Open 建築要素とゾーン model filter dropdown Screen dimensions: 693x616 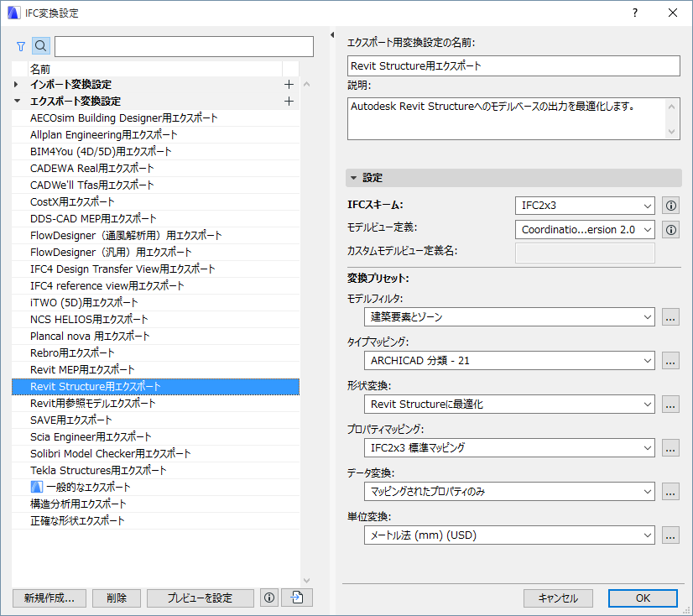pyautogui.click(x=509, y=317)
